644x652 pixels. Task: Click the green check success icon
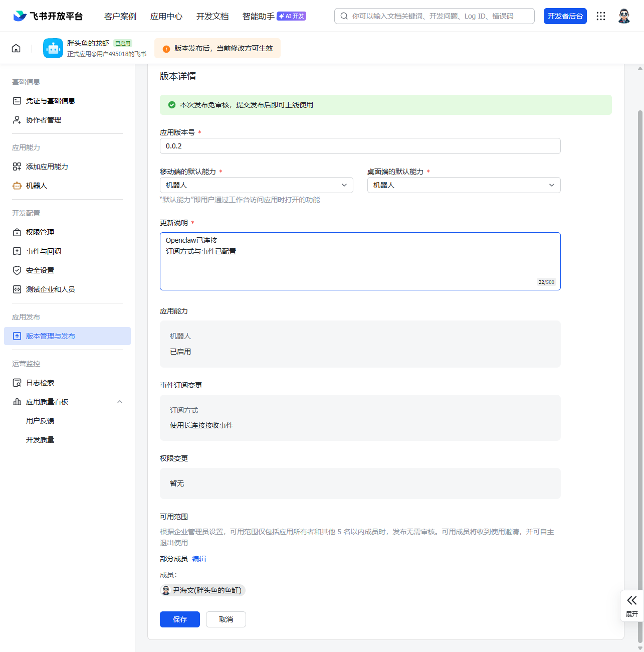(x=172, y=105)
